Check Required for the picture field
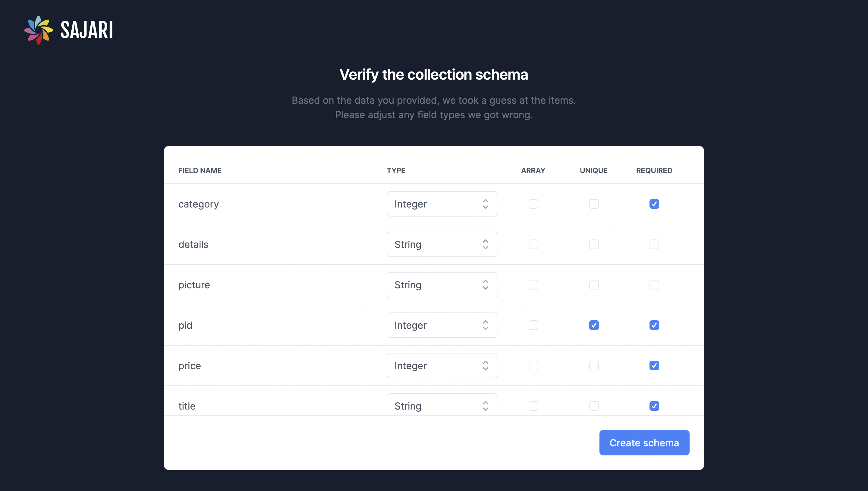Viewport: 868px width, 491px height. pyautogui.click(x=654, y=285)
